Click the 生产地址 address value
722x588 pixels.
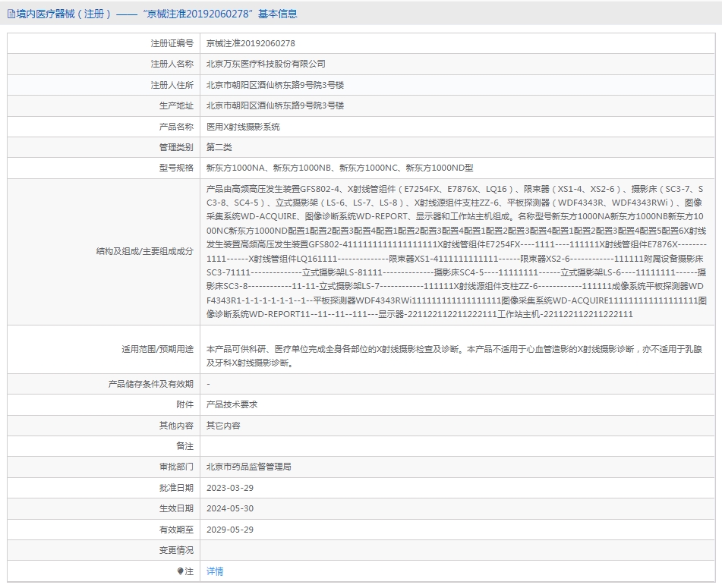pyautogui.click(x=275, y=105)
